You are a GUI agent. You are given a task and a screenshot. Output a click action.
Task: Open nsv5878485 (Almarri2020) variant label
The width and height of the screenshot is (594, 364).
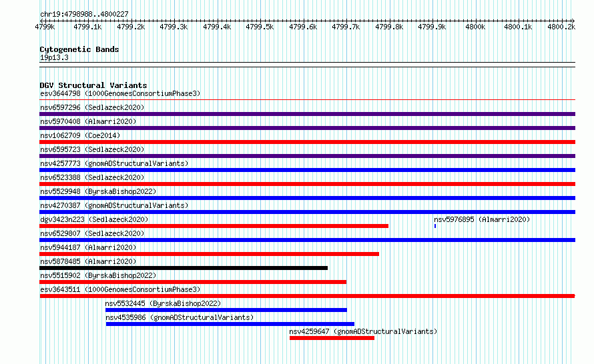pyautogui.click(x=88, y=261)
